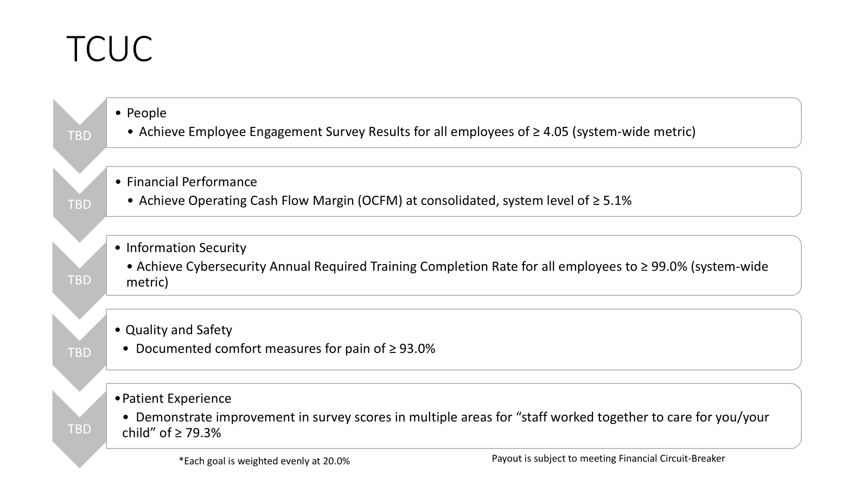
Task: Click the Documented comfort measures bullet
Action: tap(285, 349)
